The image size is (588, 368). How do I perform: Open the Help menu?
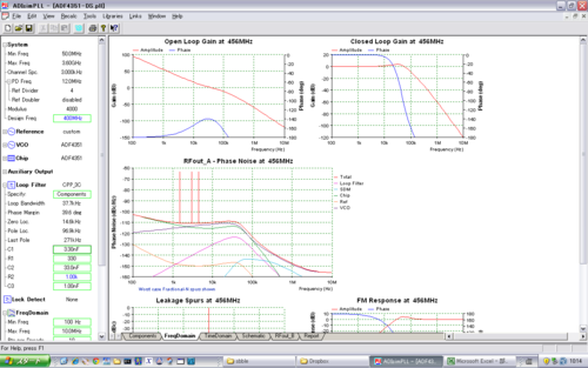(x=177, y=16)
